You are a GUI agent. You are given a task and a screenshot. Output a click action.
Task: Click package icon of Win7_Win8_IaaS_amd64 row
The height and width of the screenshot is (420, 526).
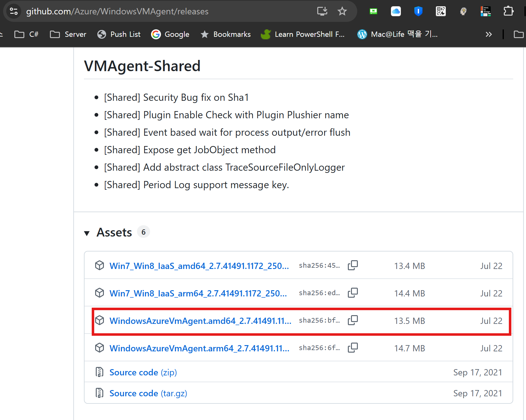tap(100, 266)
